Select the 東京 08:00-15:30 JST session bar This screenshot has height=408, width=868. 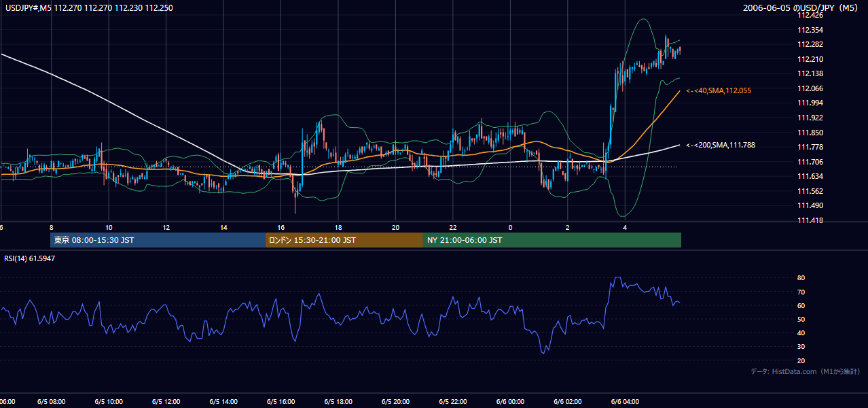click(158, 240)
